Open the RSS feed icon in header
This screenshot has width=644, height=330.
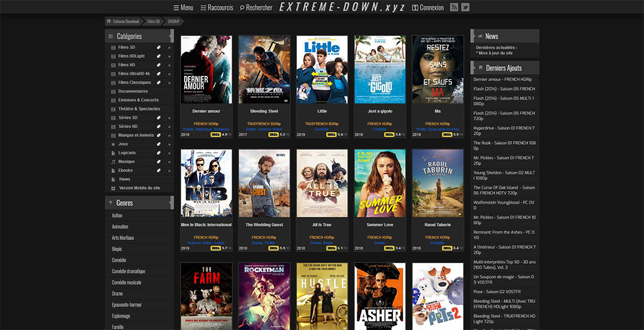pyautogui.click(x=454, y=7)
